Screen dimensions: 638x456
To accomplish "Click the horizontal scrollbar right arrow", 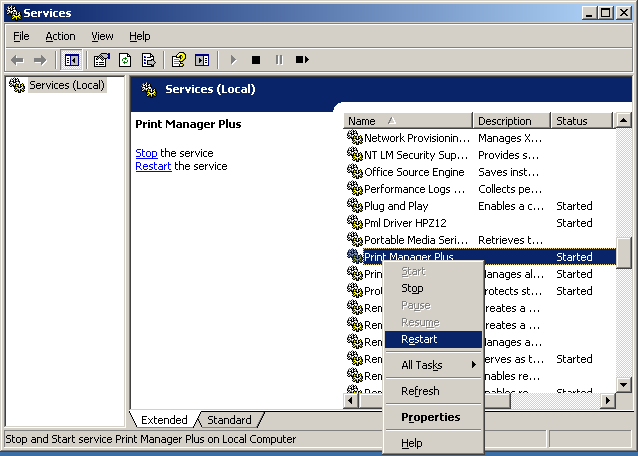I will tap(608, 401).
